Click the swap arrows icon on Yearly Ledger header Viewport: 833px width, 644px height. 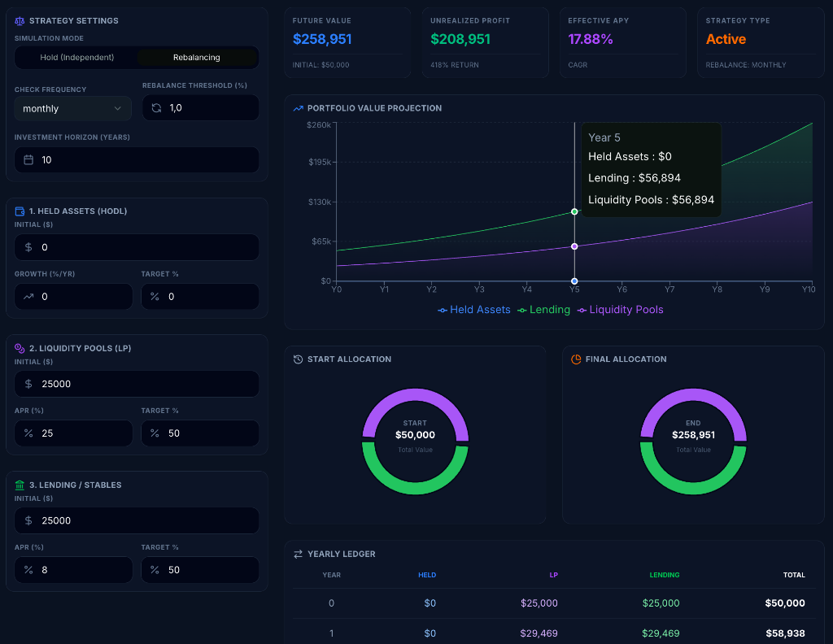coord(297,554)
